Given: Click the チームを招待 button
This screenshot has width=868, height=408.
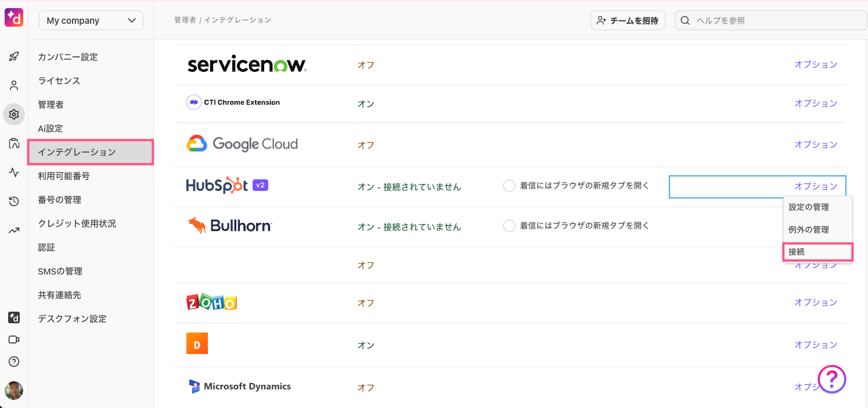Looking at the screenshot, I should click(x=628, y=20).
